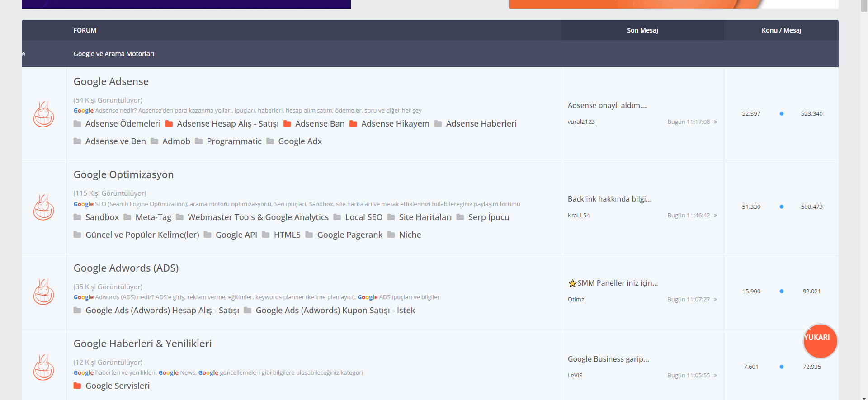The image size is (868, 400).
Task: Go to last post arrow for Adsense onaylı aldım
Action: click(x=715, y=122)
